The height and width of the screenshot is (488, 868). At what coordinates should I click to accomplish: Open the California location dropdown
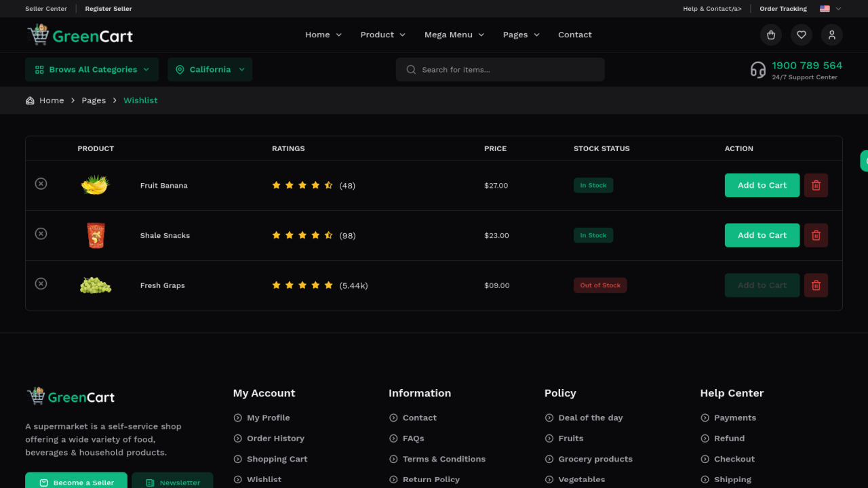coord(210,70)
